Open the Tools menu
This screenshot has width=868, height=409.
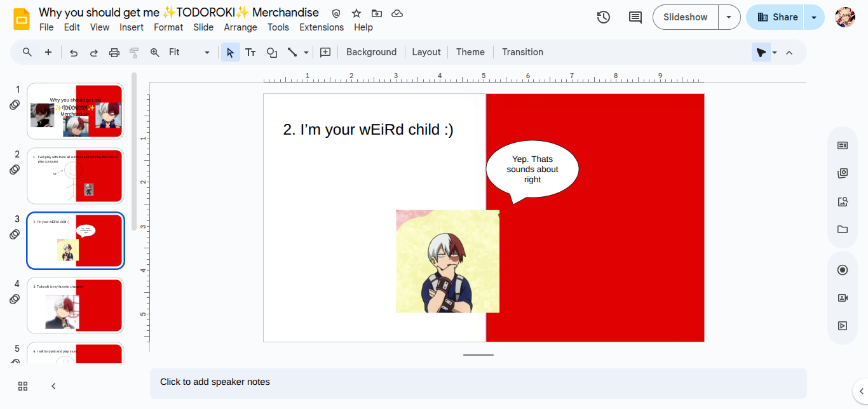278,27
